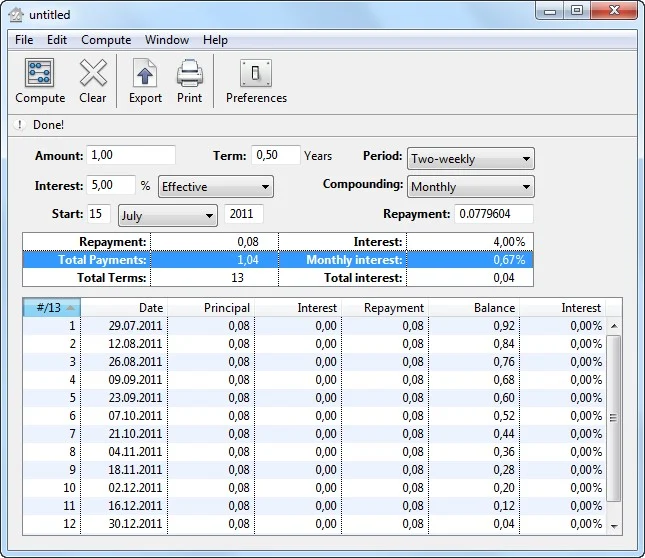
Task: Click the Principal column header
Action: 211,308
